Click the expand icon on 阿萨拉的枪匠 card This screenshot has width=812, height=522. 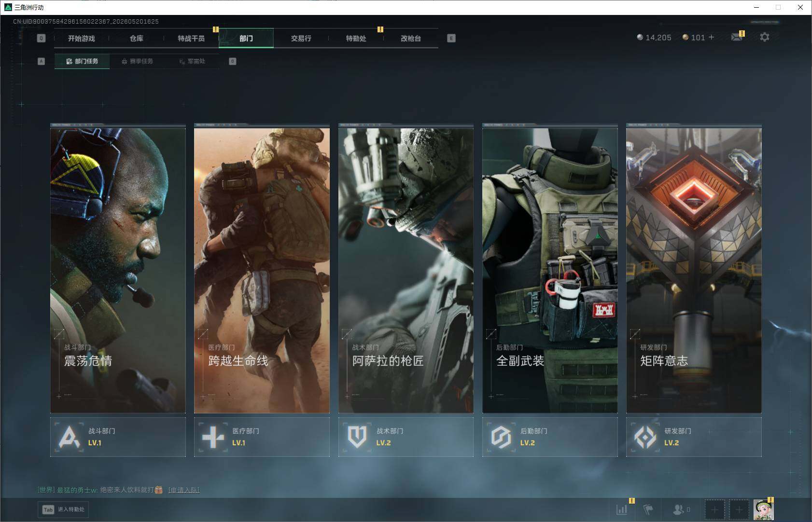point(347,334)
